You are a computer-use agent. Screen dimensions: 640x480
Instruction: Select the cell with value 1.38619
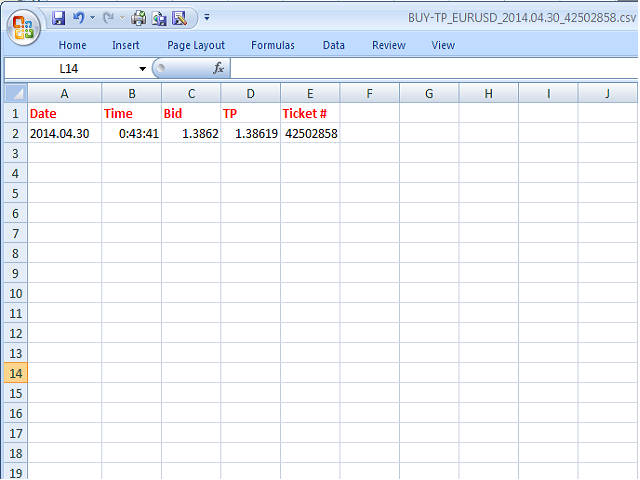251,133
